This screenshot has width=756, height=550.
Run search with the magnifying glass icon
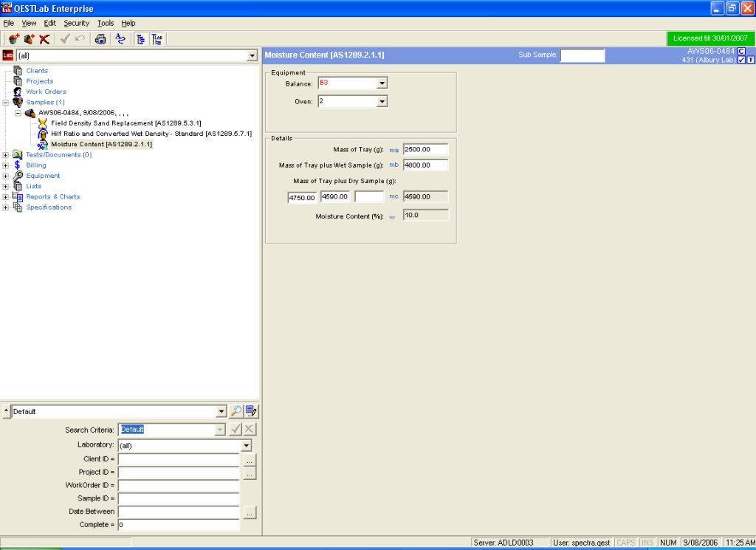pos(236,412)
